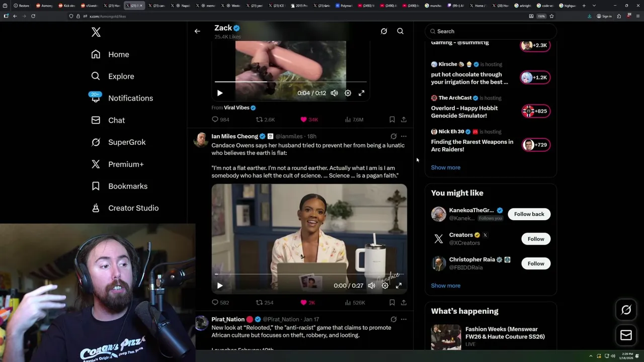Click Grok icon in Zack header
Image resolution: width=644 pixels, height=362 pixels.
click(384, 31)
